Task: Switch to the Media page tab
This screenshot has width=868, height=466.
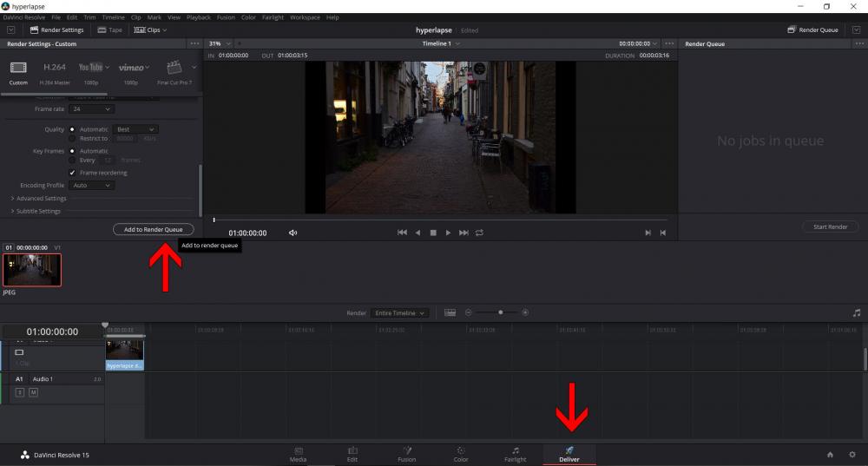Action: click(298, 455)
